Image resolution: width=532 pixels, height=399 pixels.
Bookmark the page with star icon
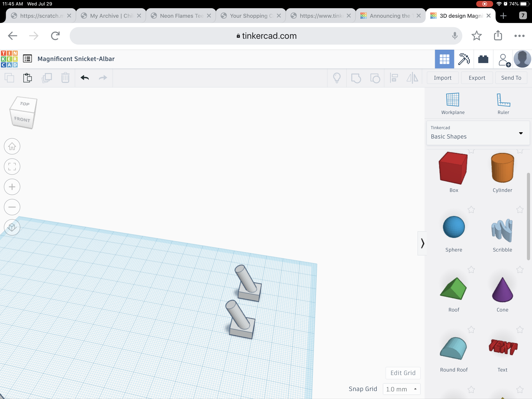click(477, 36)
